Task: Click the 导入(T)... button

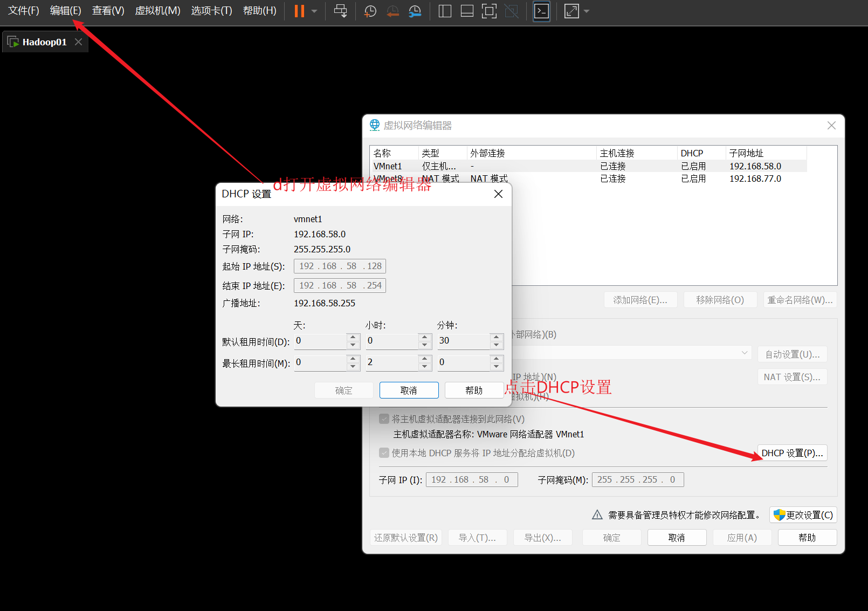Action: click(x=478, y=538)
